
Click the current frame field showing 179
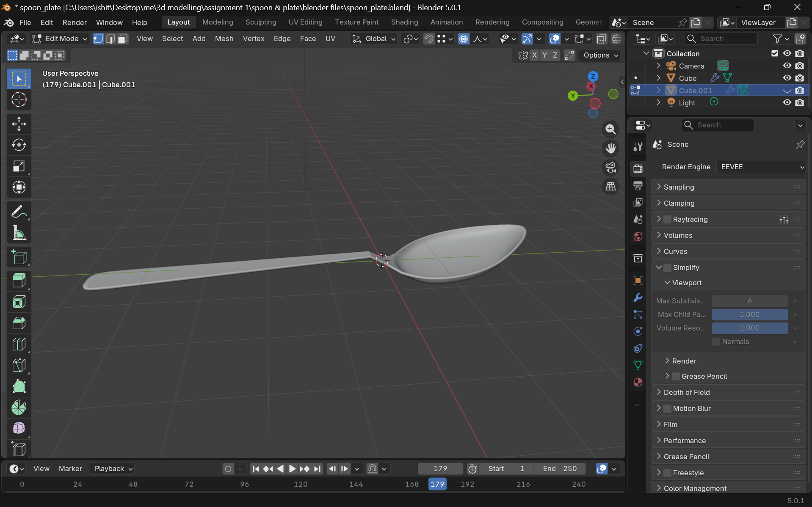(x=440, y=468)
